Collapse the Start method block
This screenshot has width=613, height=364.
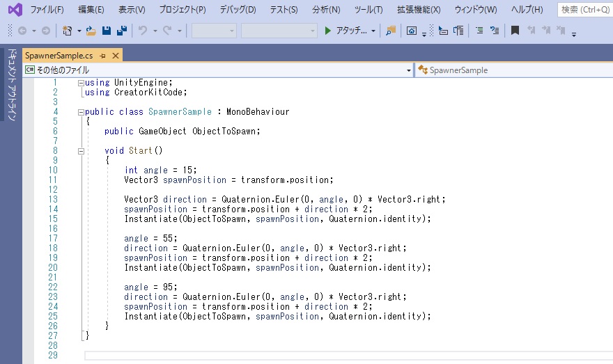[81, 151]
